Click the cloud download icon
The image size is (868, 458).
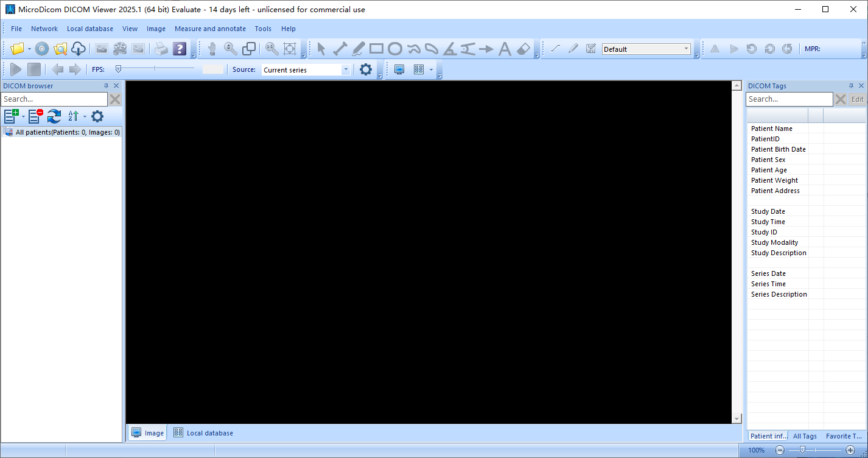78,49
